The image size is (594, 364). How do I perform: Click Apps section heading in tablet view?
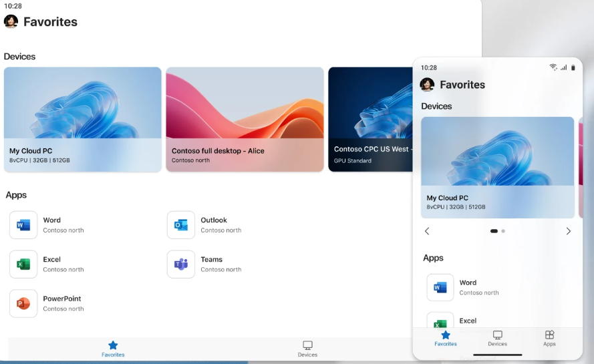click(16, 195)
